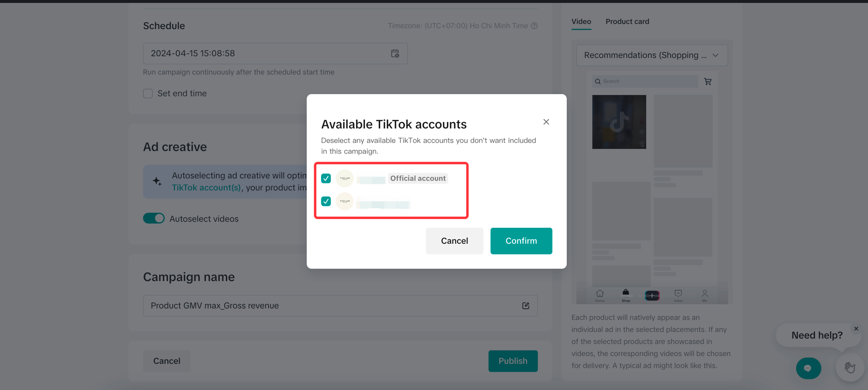Open the schedule calendar picker icon
This screenshot has height=390, width=868.
pos(395,53)
